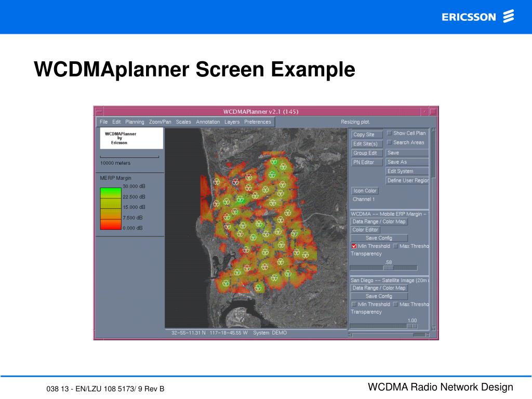Click the WCDMA transparency slider at .58
This screenshot has height=399, width=532.
click(x=388, y=268)
